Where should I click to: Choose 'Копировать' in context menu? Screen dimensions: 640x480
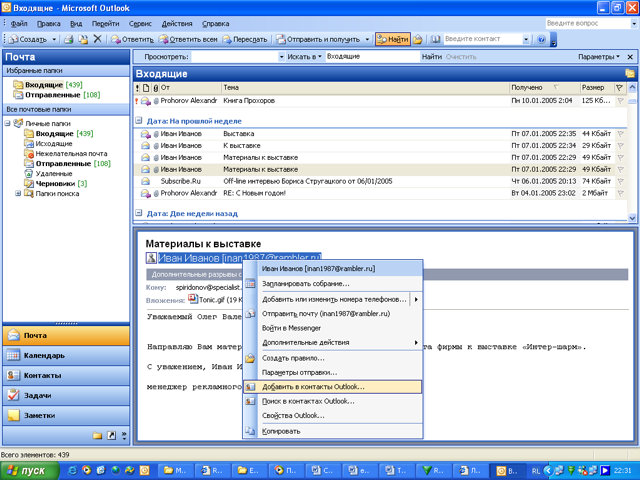click(x=333, y=431)
